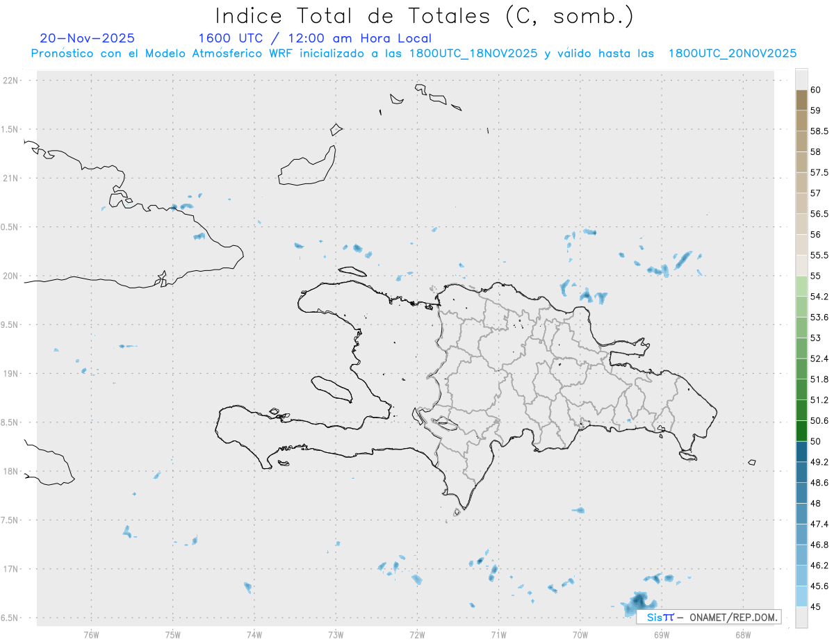834x644 pixels.
Task: Click the clipped latitude label "7.5N"
Action: [x=10, y=520]
